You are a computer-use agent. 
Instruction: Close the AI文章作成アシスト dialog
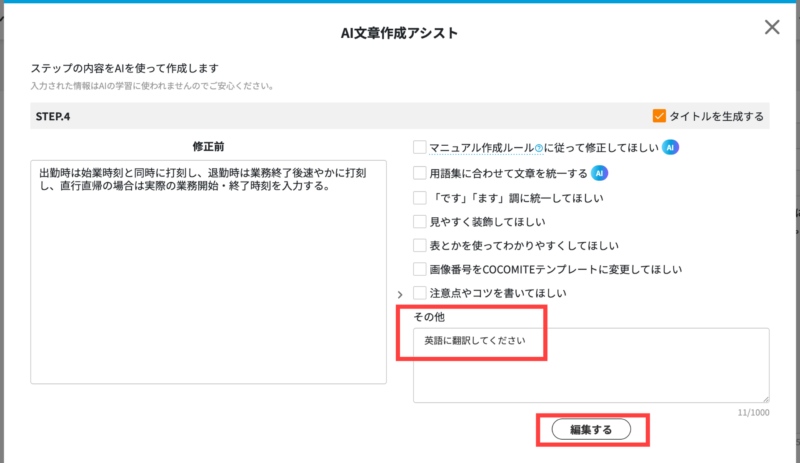(772, 27)
